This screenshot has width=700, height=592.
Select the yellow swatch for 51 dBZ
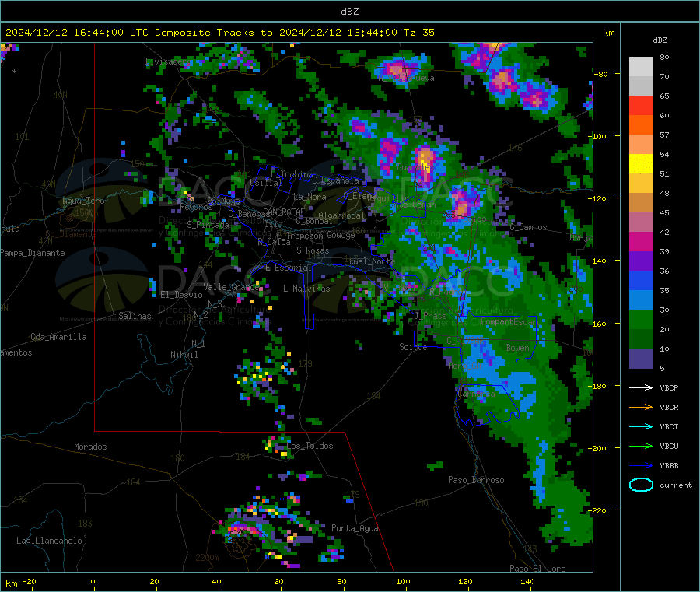pyautogui.click(x=641, y=164)
